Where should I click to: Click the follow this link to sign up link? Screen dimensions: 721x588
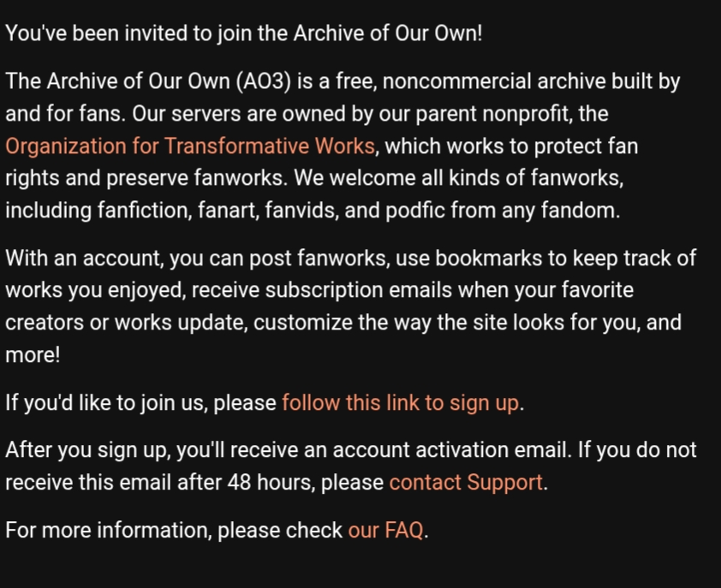click(x=400, y=402)
